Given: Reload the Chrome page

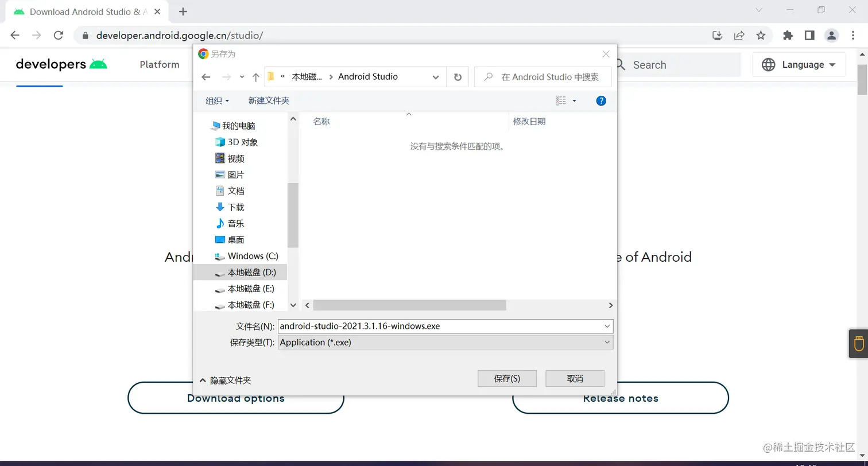Looking at the screenshot, I should point(58,35).
